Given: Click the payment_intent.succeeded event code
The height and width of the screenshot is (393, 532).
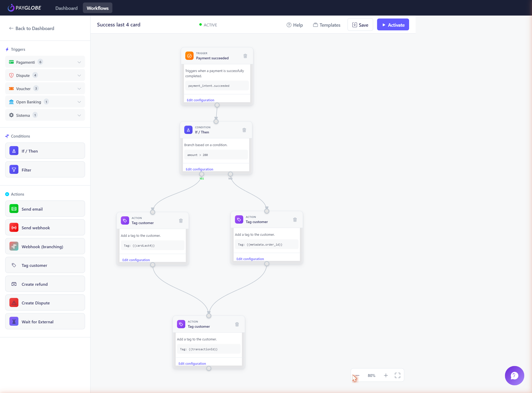Looking at the screenshot, I should click(209, 86).
